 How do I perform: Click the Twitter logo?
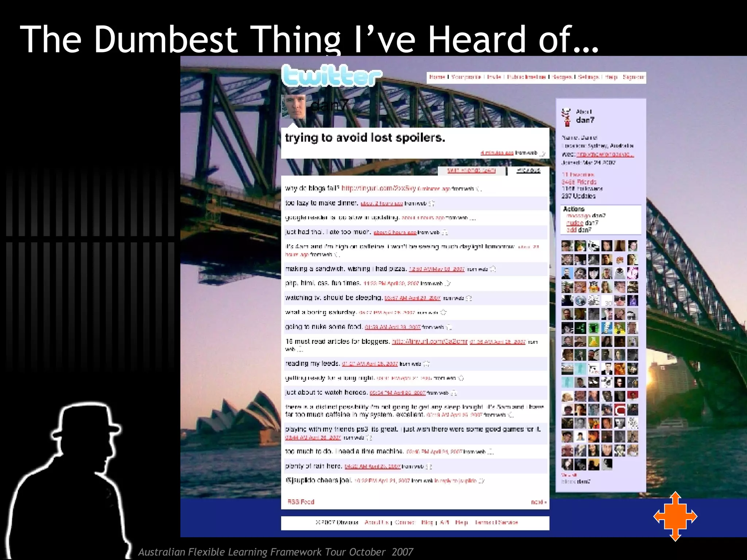tap(331, 76)
